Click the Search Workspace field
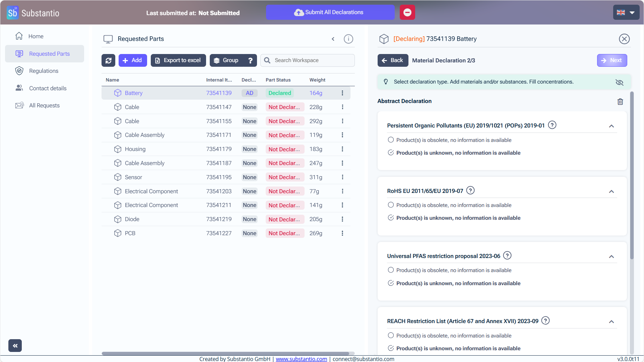644x362 pixels. pos(312,60)
